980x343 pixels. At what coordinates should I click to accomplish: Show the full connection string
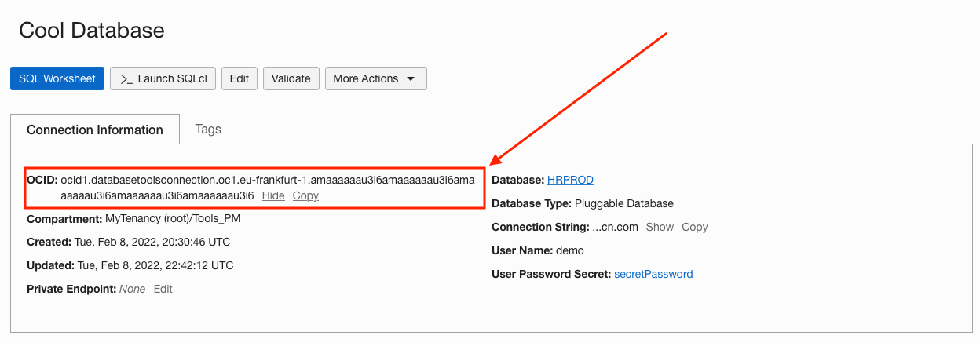pyautogui.click(x=660, y=227)
